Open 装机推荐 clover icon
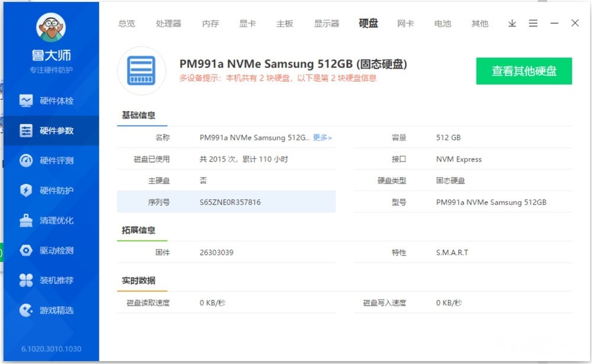592x364 pixels. point(25,281)
